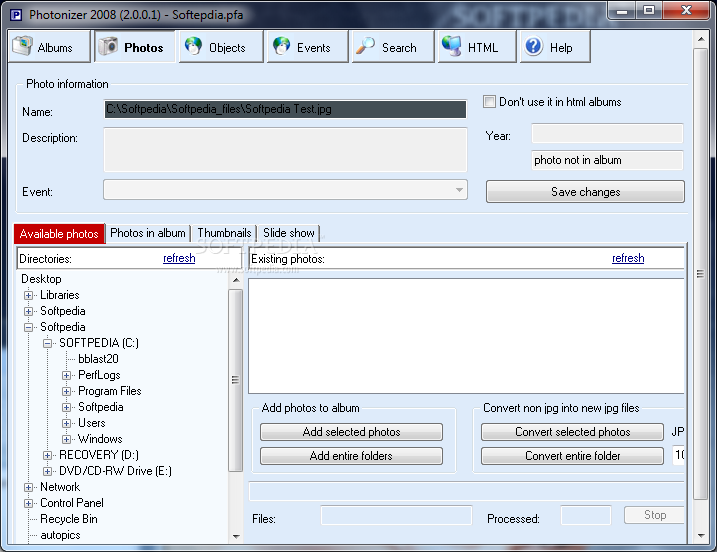Click main window scrollbar down arrow
The width and height of the screenshot is (717, 552).
(x=701, y=536)
